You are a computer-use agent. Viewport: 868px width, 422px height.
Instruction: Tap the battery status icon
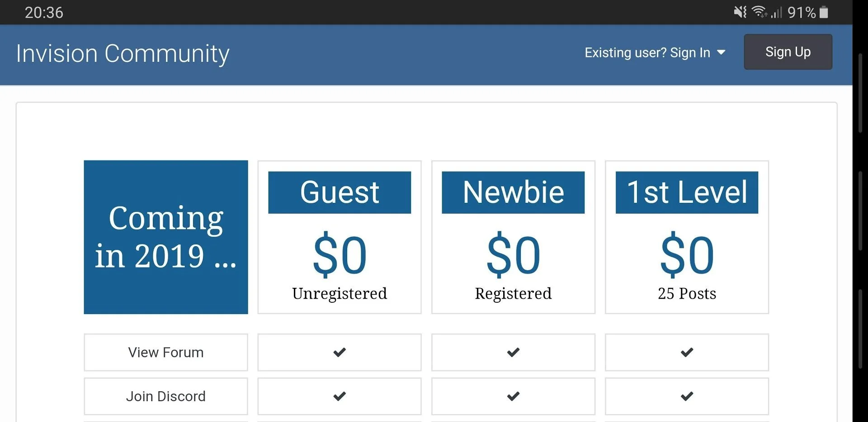point(824,12)
